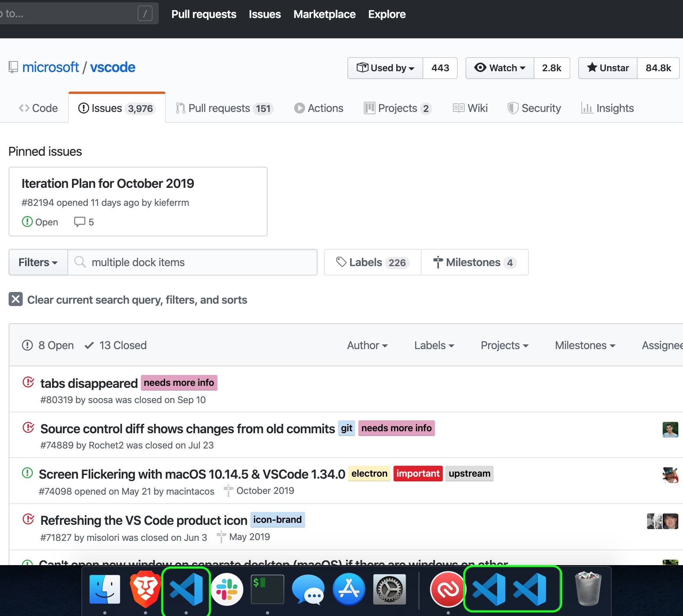Image resolution: width=683 pixels, height=616 pixels.
Task: Open Terminal icon in dock
Action: pyautogui.click(x=268, y=589)
